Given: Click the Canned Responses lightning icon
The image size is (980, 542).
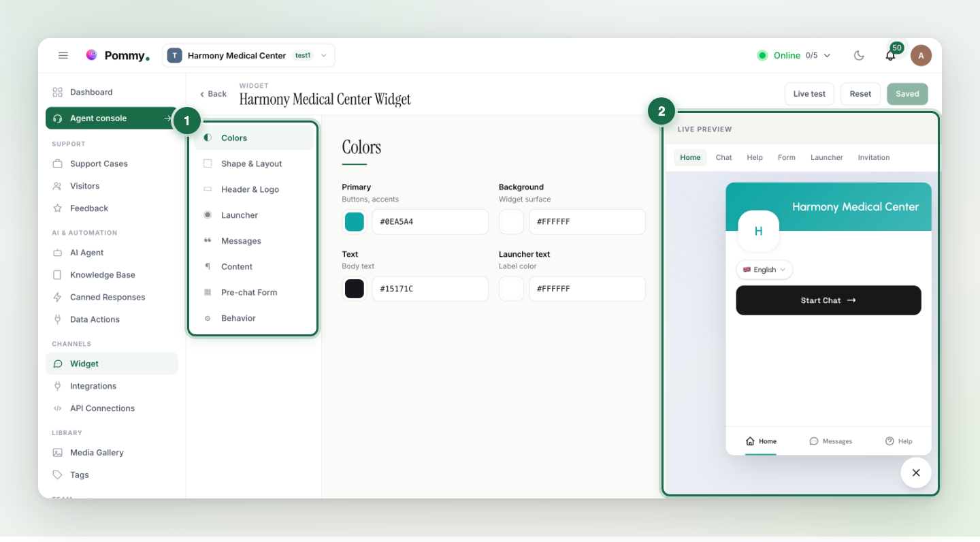Looking at the screenshot, I should (57, 297).
